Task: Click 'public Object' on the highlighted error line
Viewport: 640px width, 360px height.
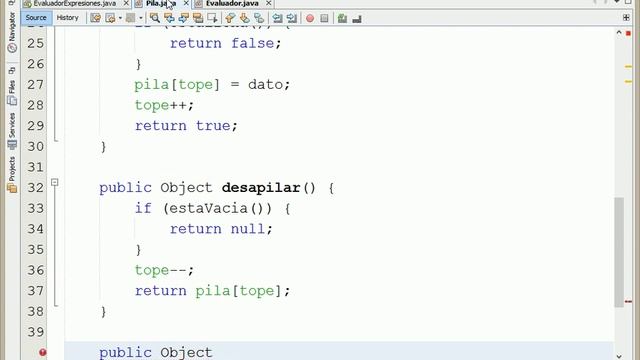Action: pyautogui.click(x=156, y=352)
